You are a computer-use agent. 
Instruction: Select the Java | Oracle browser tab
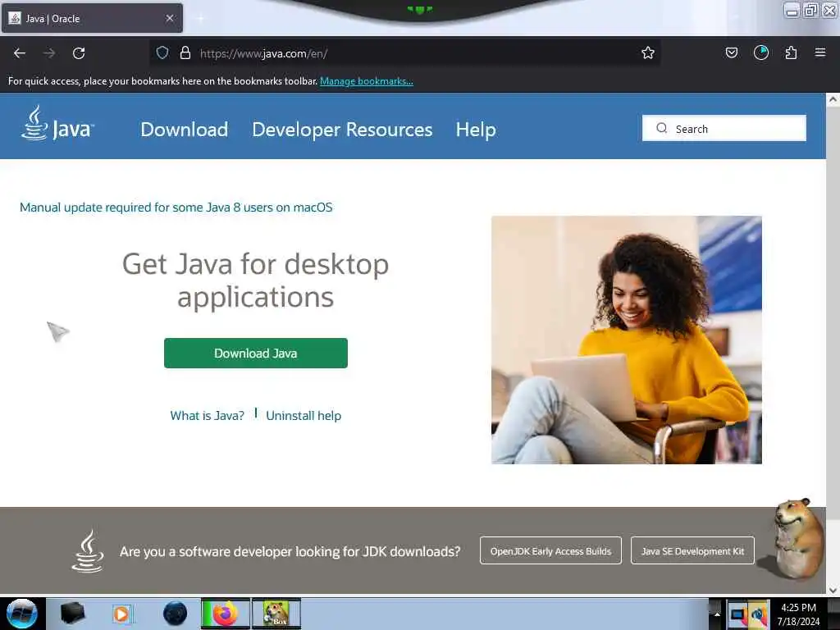[92, 18]
